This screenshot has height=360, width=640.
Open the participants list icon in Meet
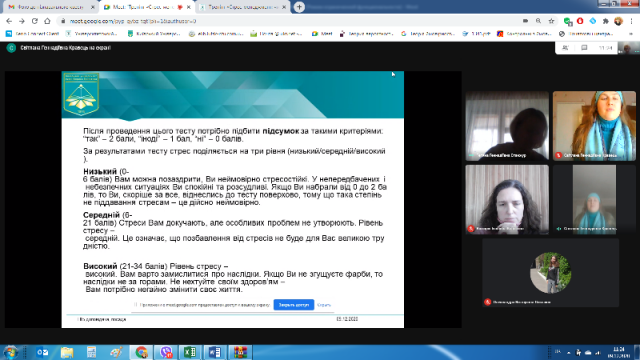tap(565, 48)
